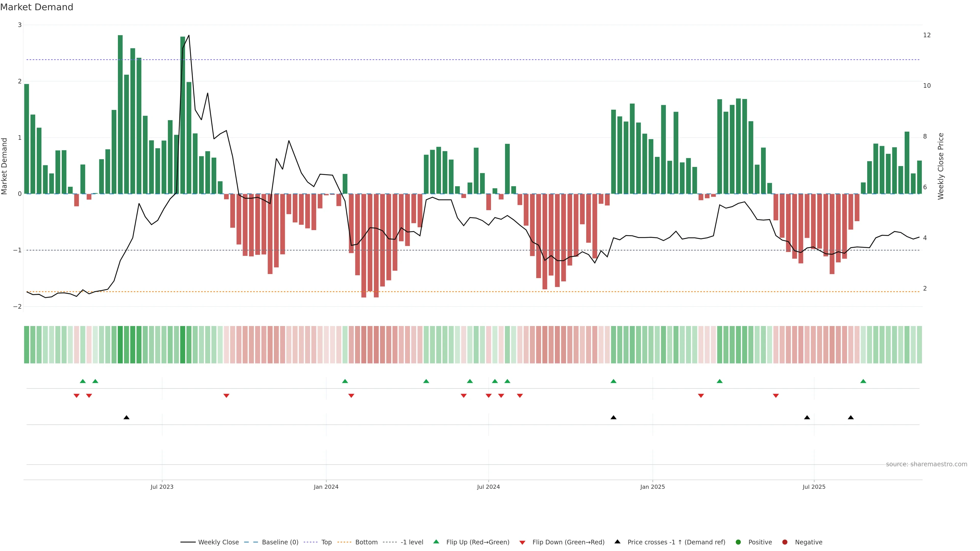Image resolution: width=980 pixels, height=551 pixels.
Task: Click the Jul 2023 axis label
Action: tap(162, 487)
